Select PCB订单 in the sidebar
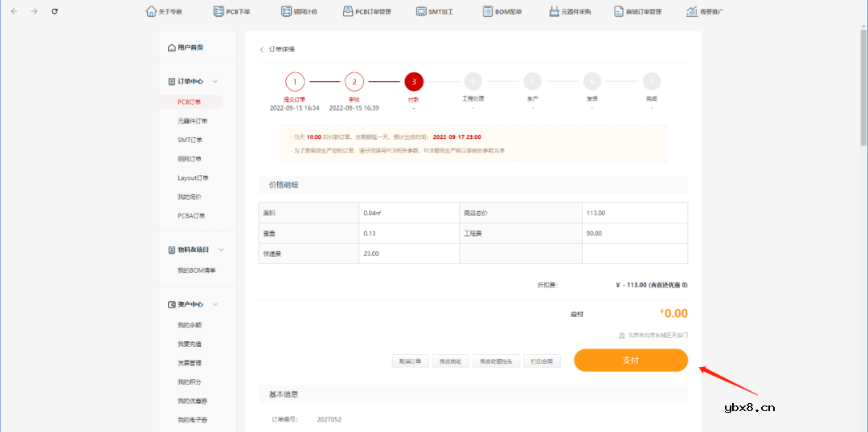 tap(190, 102)
